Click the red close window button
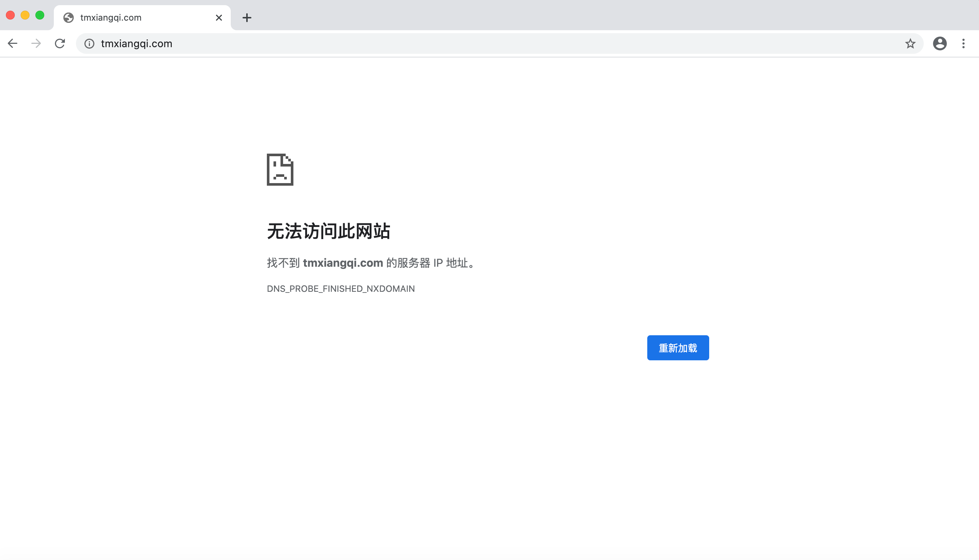The width and height of the screenshot is (979, 560). (10, 15)
